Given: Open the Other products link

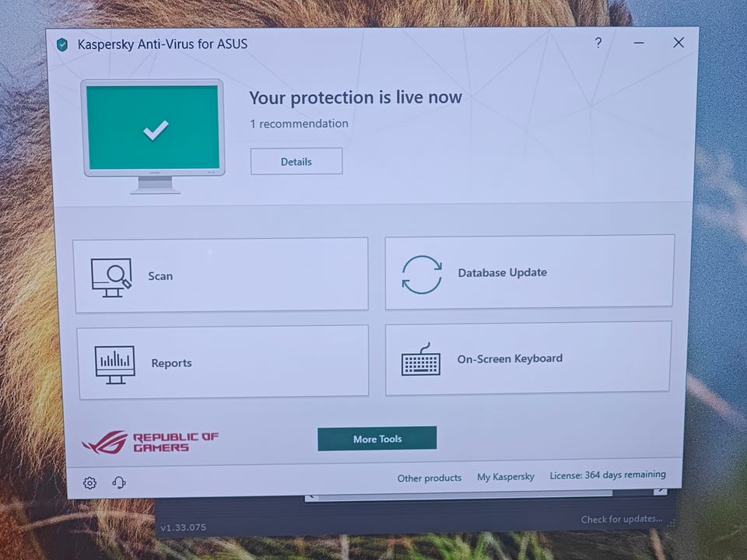Looking at the screenshot, I should pos(430,478).
